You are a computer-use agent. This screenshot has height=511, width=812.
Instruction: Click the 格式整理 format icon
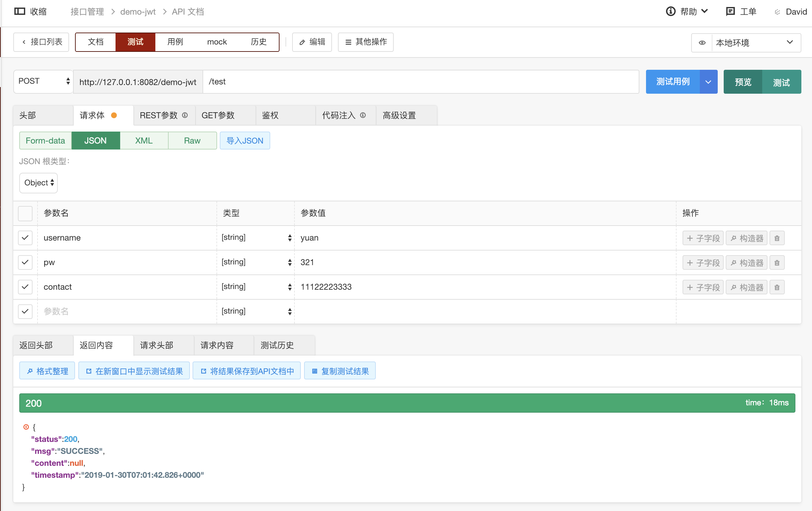30,370
